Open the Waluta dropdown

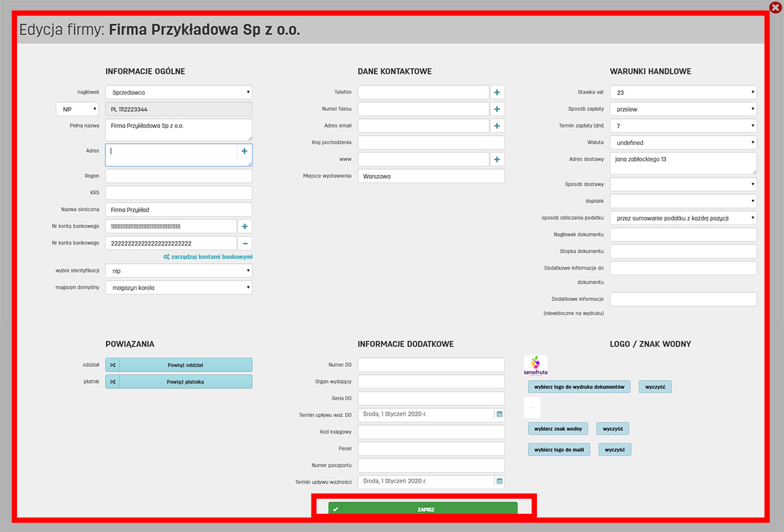pos(683,142)
